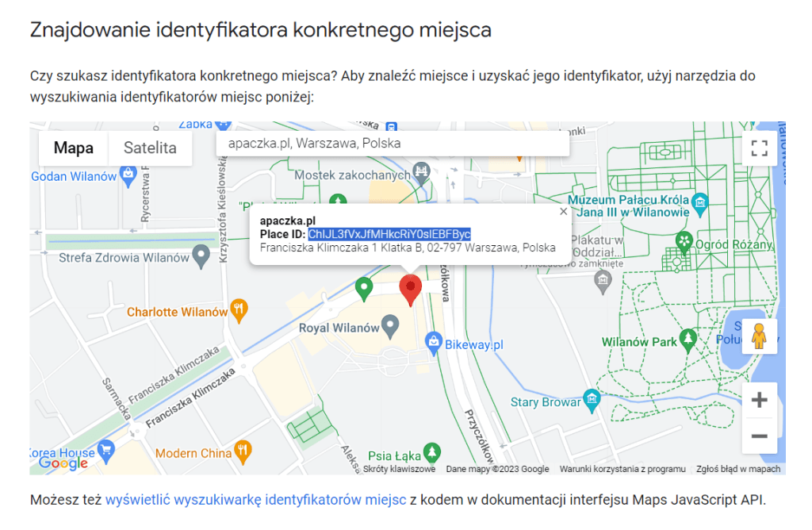Click the Wilanów Park tree icon
This screenshot has height=530, width=812.
pyautogui.click(x=689, y=341)
